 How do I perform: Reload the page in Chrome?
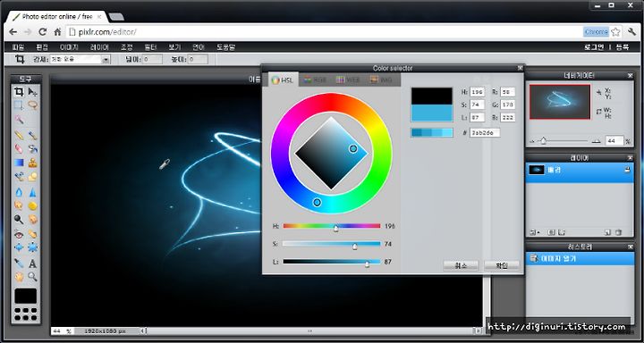42,32
